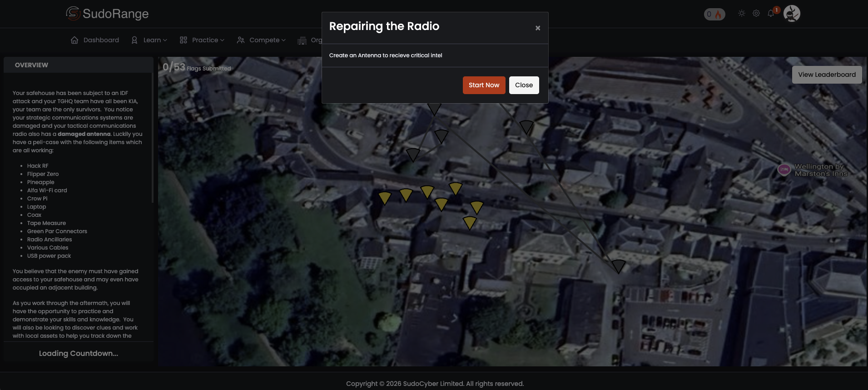Open the settings gear icon

tap(756, 14)
